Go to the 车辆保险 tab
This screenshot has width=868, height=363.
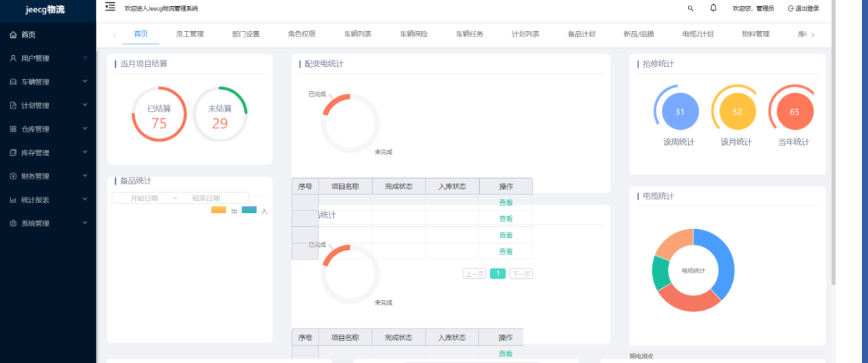pos(414,34)
